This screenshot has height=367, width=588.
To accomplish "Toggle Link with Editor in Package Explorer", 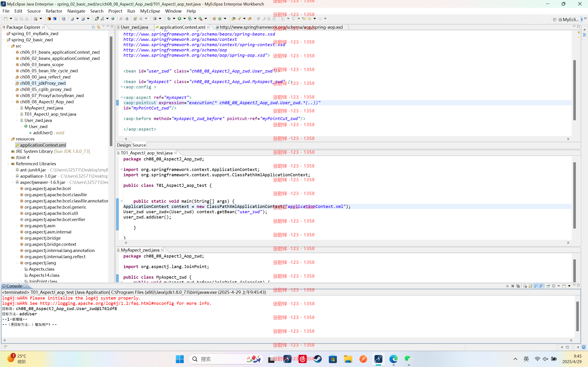I will (x=98, y=27).
